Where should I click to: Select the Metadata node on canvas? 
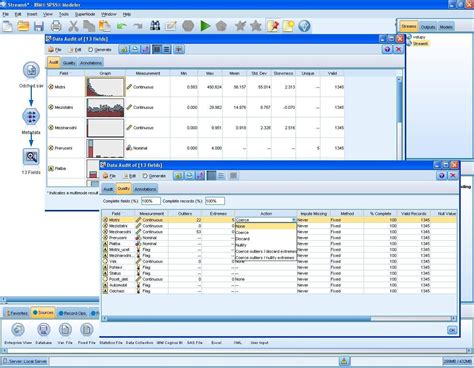click(31, 116)
